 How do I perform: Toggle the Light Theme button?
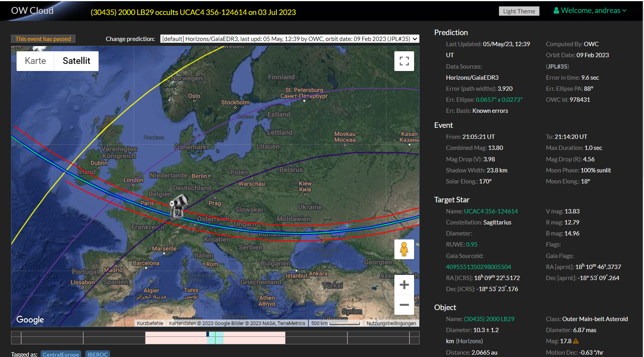click(x=519, y=11)
